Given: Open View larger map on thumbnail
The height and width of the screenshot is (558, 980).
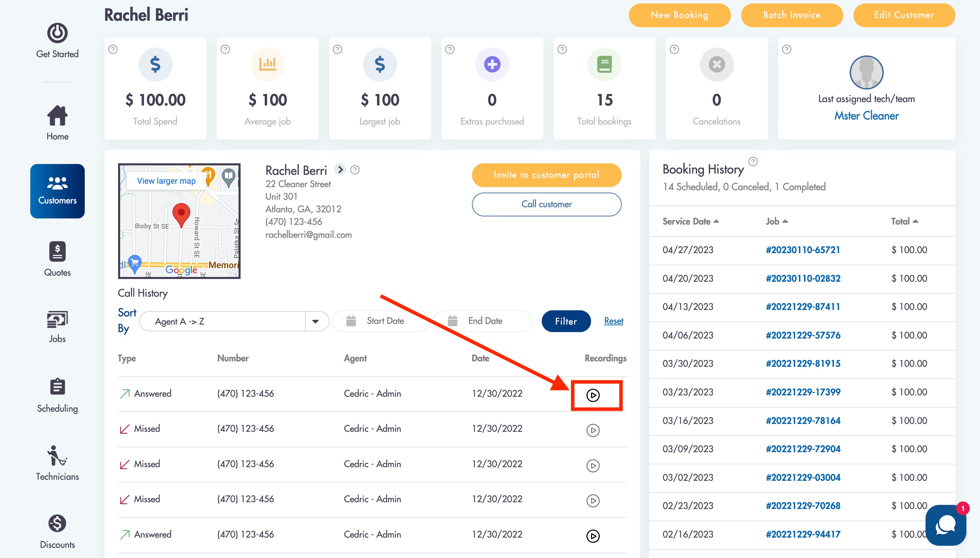Looking at the screenshot, I should (166, 181).
